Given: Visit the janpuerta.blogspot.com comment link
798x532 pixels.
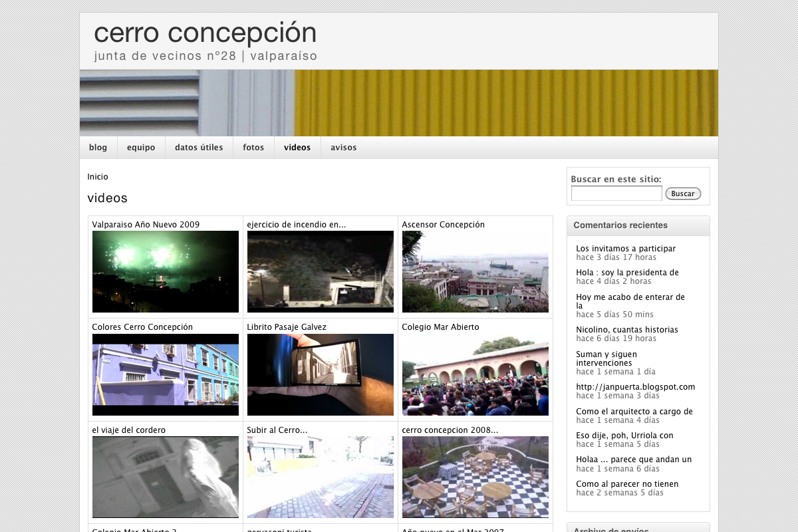Looking at the screenshot, I should (635, 386).
